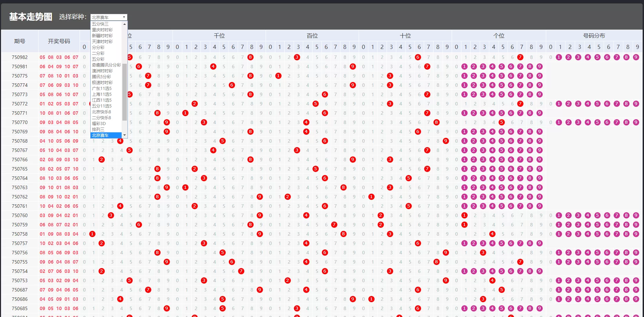Choose 广东11选5 lottery option
This screenshot has width=644, height=317.
102,89
